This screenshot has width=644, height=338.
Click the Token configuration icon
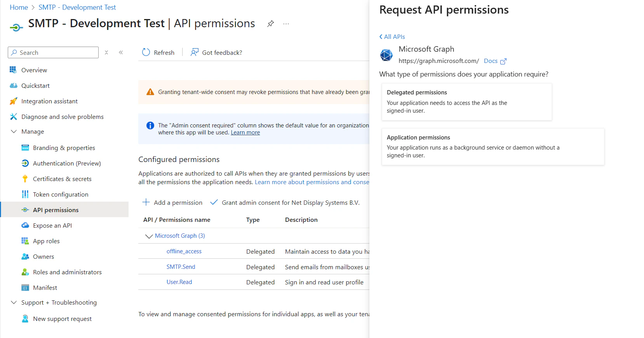pyautogui.click(x=25, y=194)
